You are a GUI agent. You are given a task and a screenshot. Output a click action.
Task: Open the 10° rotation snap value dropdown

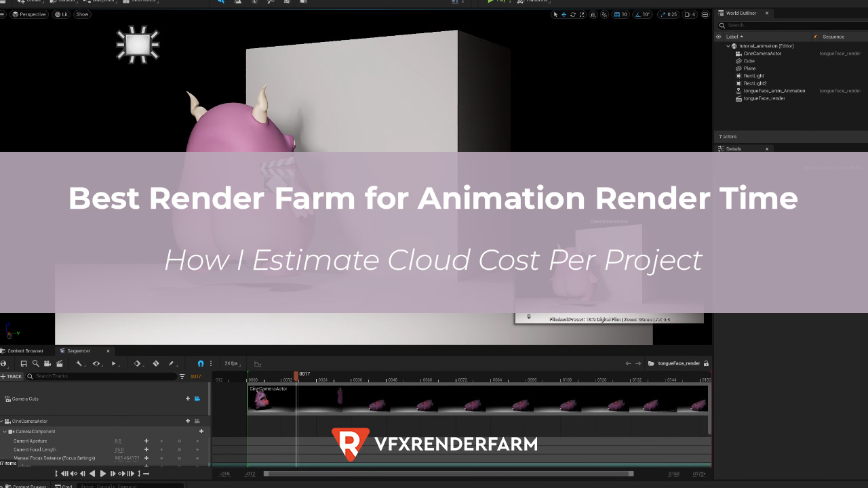point(646,14)
